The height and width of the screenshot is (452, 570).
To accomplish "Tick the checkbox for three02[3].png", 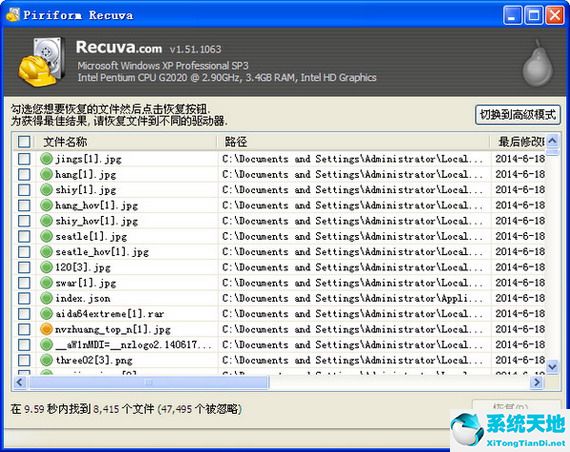I will pyautogui.click(x=24, y=360).
